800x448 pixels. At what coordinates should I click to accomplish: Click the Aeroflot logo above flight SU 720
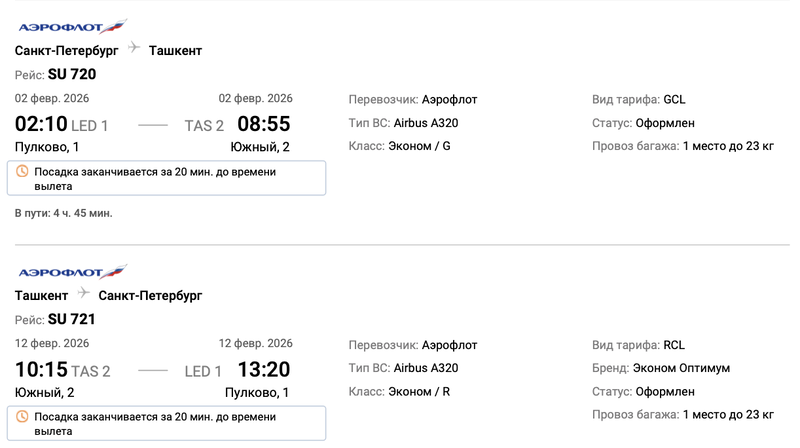tap(57, 27)
